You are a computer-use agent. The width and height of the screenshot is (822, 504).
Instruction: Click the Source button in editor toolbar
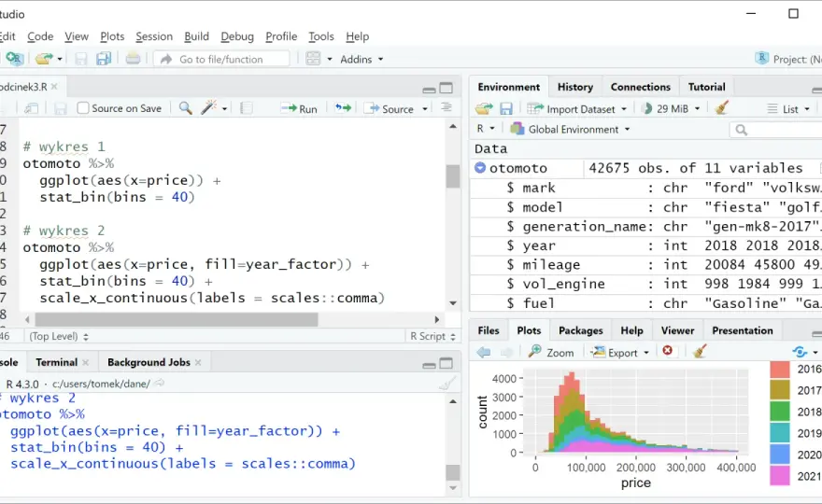coord(390,108)
